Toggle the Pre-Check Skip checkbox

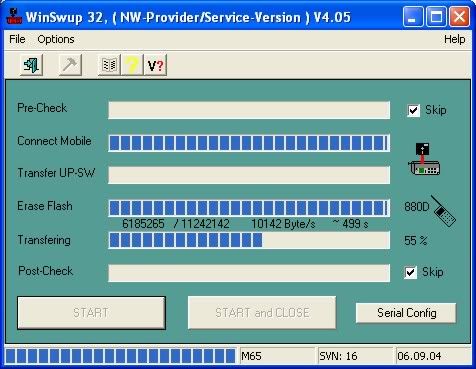(x=413, y=110)
